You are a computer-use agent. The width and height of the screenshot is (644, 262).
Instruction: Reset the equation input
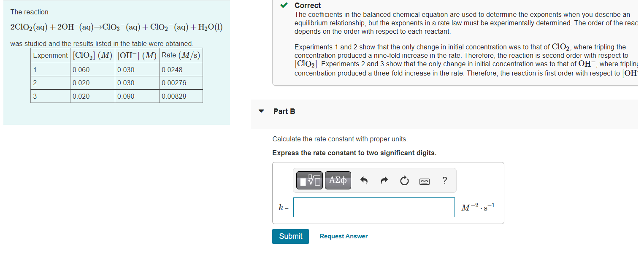(404, 180)
